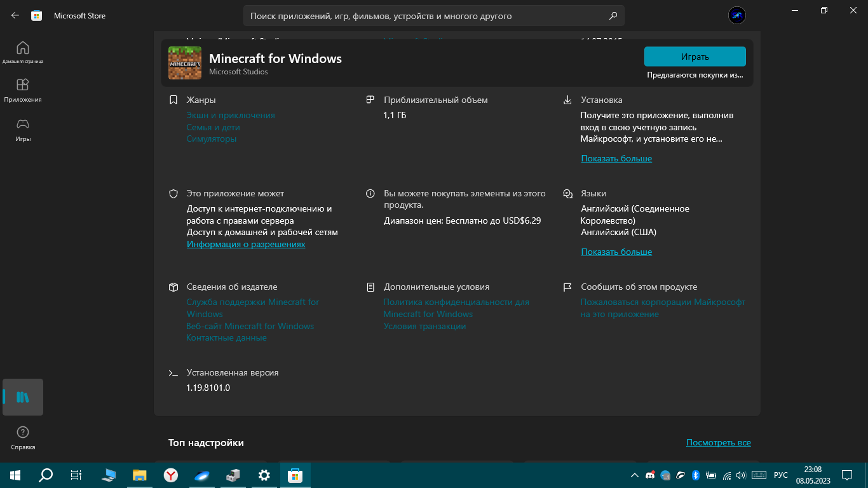868x488 pixels.
Task: Click the user profile avatar
Action: tap(737, 16)
